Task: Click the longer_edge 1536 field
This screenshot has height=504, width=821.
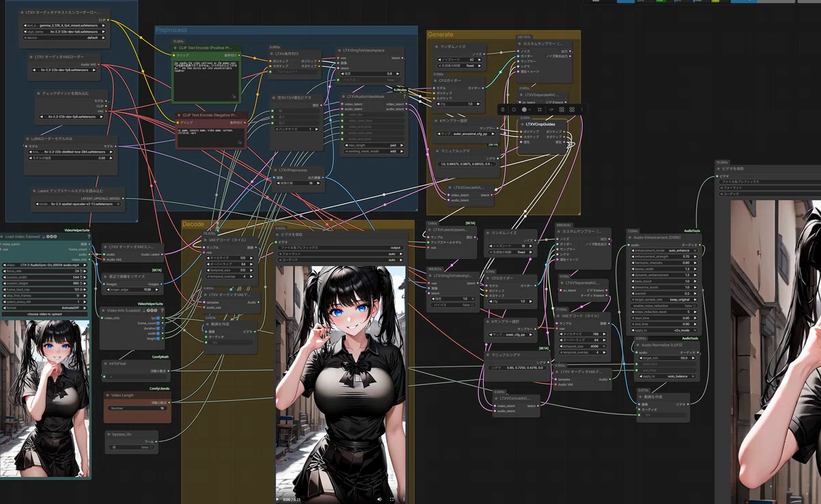Action: point(132,290)
